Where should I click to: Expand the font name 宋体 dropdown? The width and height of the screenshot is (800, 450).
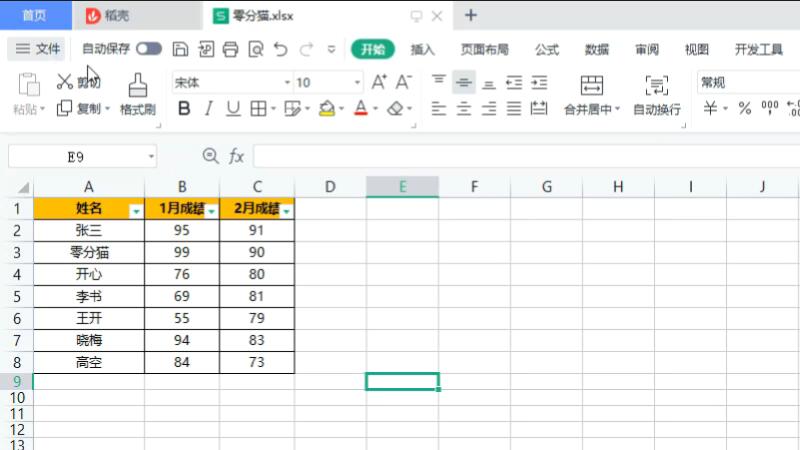[287, 83]
